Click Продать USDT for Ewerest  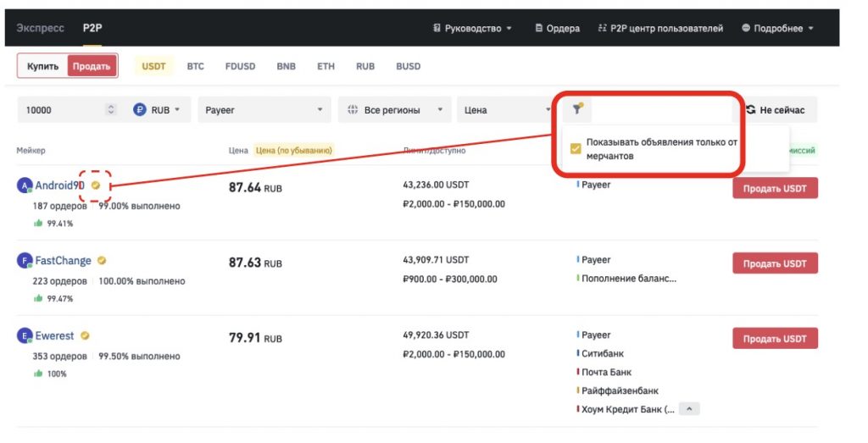[775, 339]
